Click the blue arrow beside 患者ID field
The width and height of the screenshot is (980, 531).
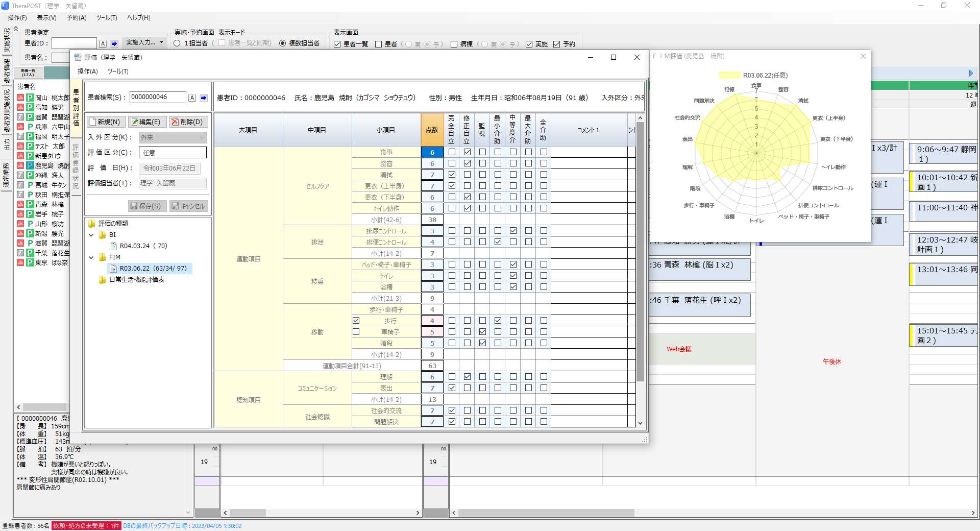tap(114, 44)
